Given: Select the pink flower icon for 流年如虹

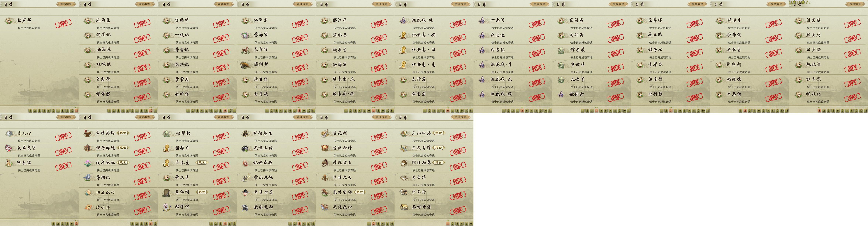Looking at the screenshot, I should tap(88, 163).
